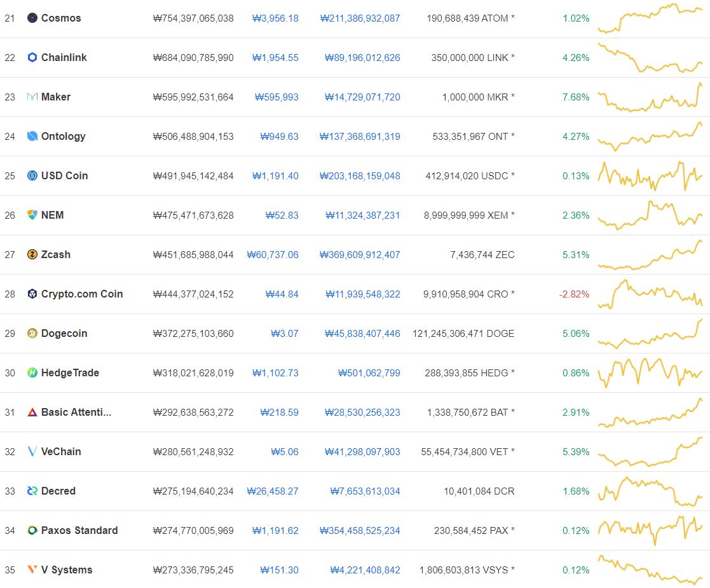Viewport: 710px width, 588px height.
Task: Click the Maker logo icon
Action: pos(32,97)
